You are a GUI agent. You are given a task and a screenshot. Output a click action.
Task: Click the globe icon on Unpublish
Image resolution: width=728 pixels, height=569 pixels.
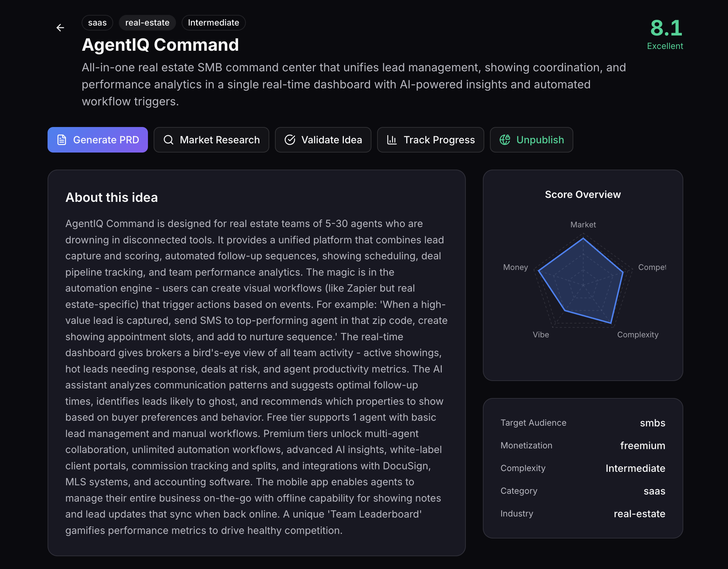[x=505, y=140]
